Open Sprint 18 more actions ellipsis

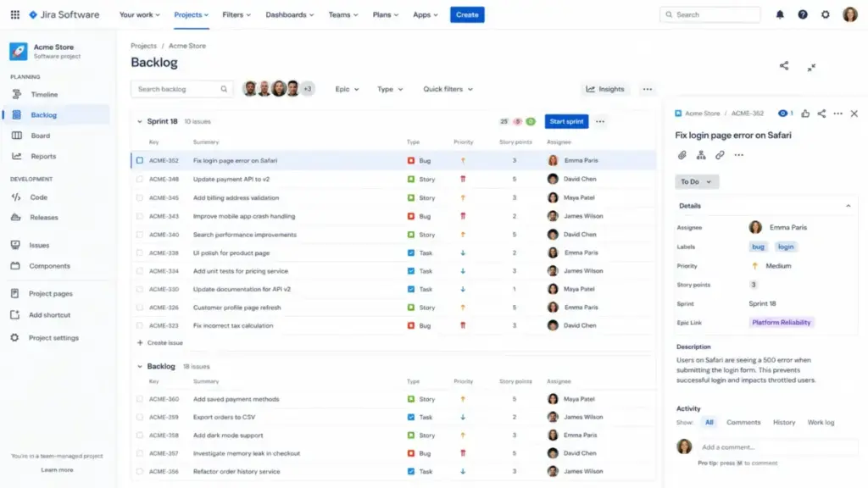coord(600,122)
